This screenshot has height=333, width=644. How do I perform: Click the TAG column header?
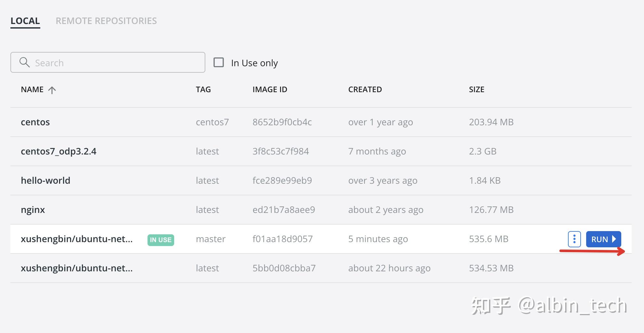pos(203,90)
